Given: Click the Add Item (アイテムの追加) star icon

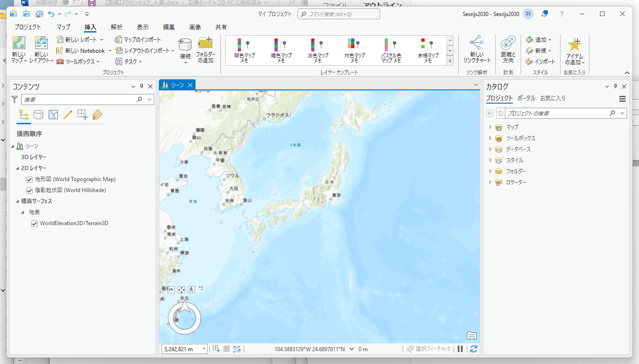Looking at the screenshot, I should (x=575, y=44).
